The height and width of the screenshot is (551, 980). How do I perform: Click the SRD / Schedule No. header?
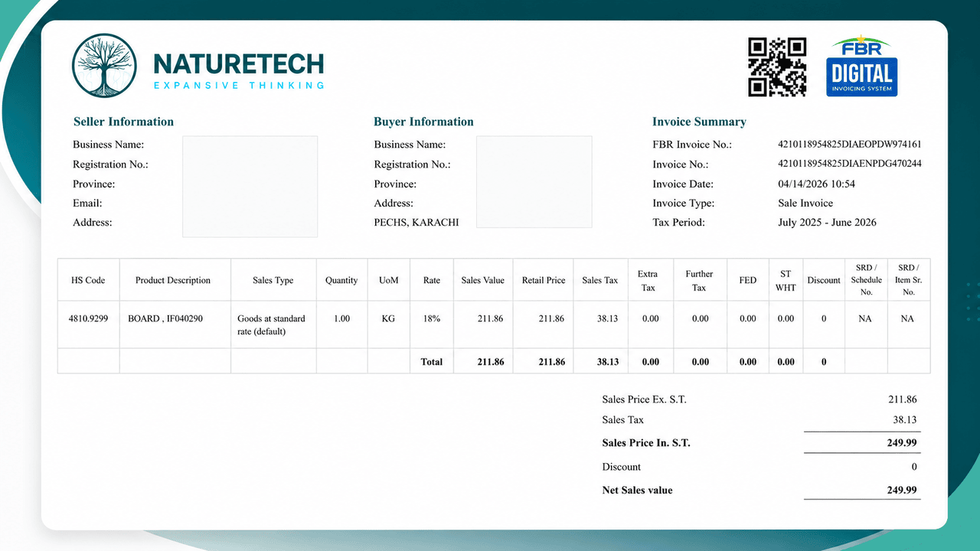click(867, 280)
